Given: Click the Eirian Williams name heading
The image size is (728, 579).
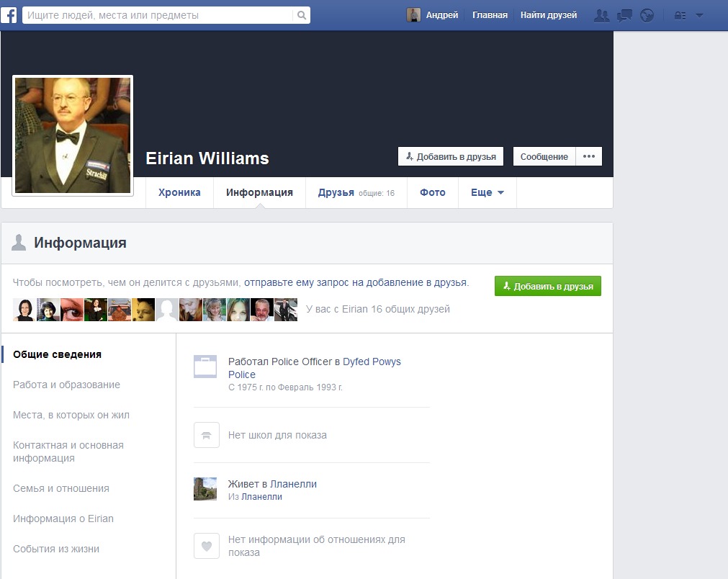Looking at the screenshot, I should tap(207, 158).
